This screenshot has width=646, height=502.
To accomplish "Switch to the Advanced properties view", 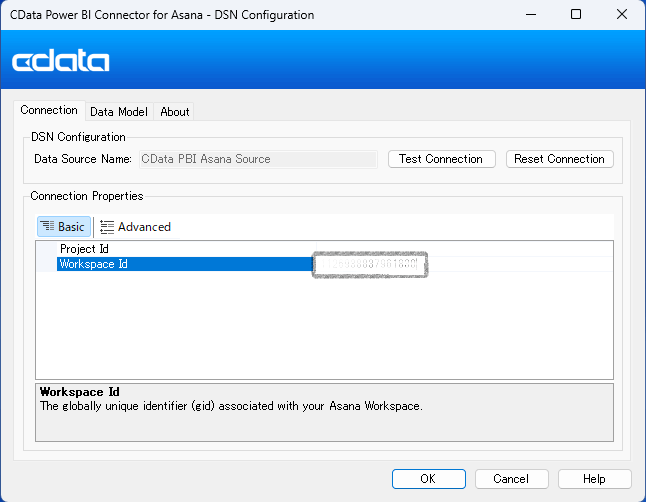I will (135, 227).
